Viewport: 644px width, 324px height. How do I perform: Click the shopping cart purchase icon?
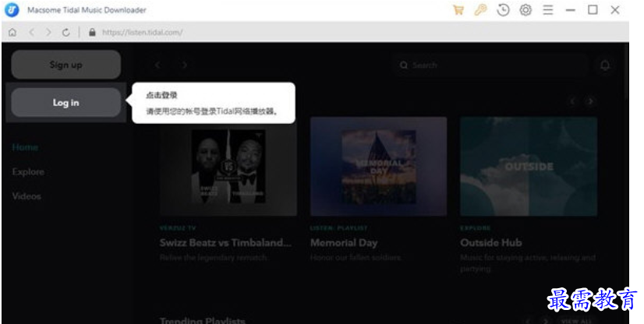(458, 10)
